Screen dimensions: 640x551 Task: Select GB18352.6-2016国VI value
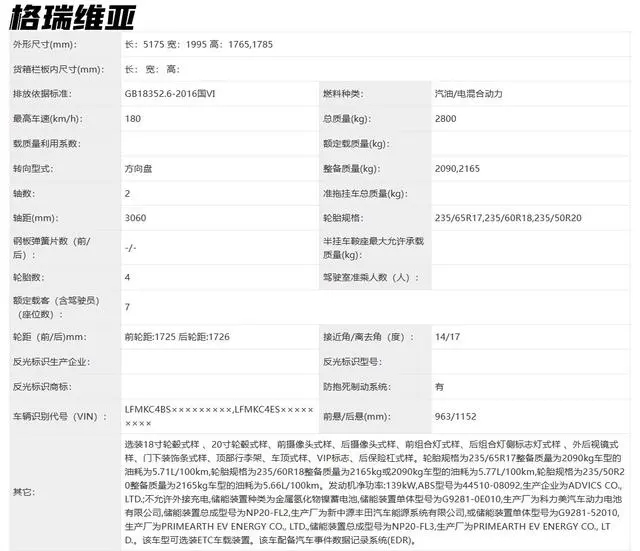pyautogui.click(x=170, y=94)
